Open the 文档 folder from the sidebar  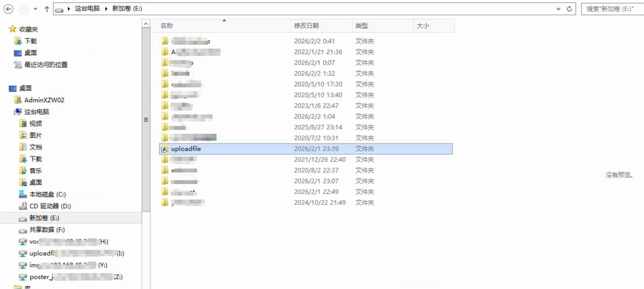click(36, 147)
